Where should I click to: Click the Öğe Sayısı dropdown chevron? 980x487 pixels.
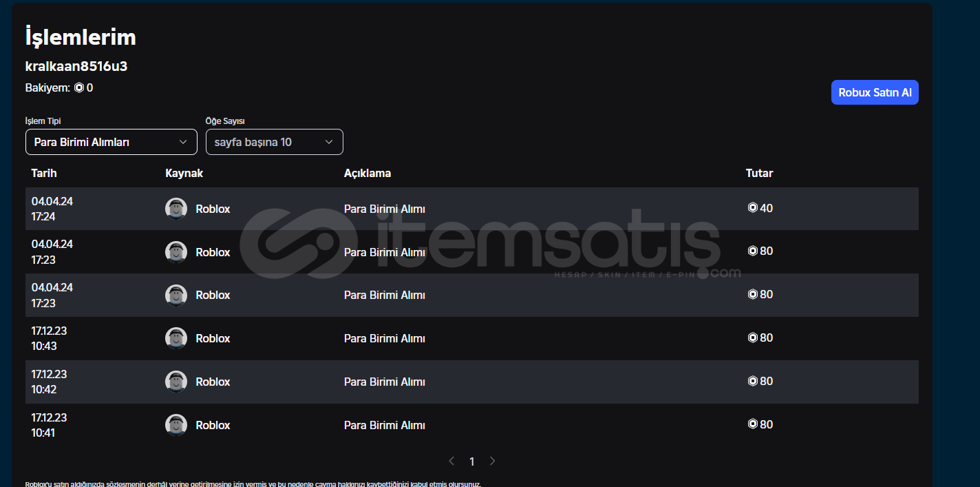point(329,142)
